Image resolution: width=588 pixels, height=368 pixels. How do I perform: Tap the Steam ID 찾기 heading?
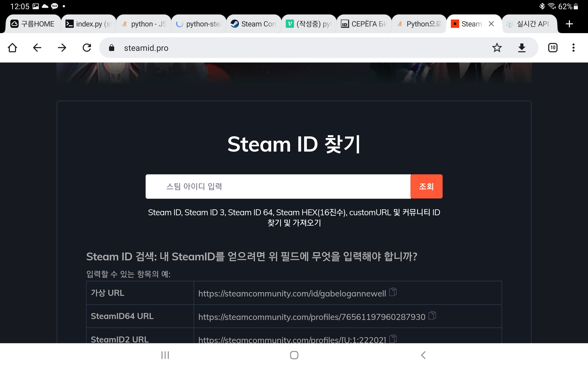[x=294, y=144]
